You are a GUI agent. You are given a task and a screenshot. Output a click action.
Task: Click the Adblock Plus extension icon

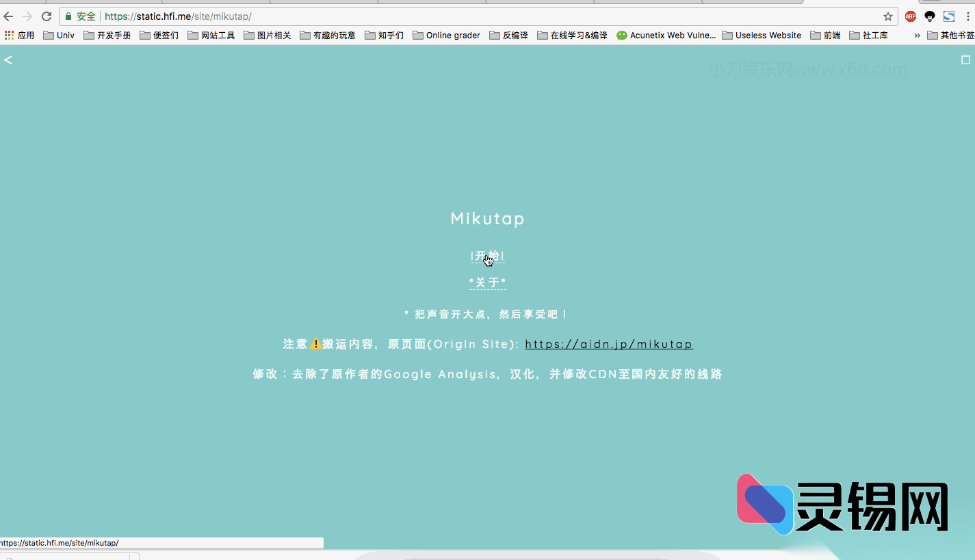pos(911,16)
